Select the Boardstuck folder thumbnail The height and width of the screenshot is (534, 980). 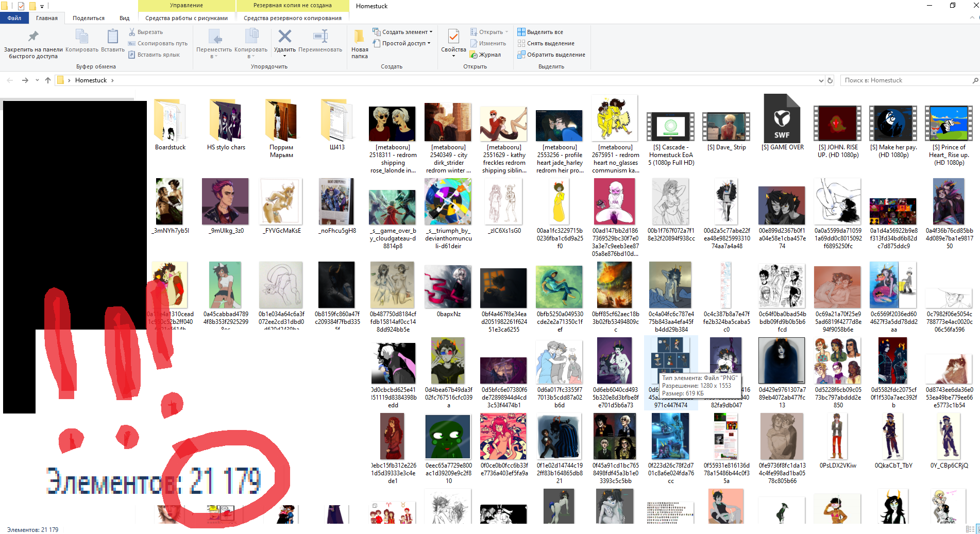point(170,122)
